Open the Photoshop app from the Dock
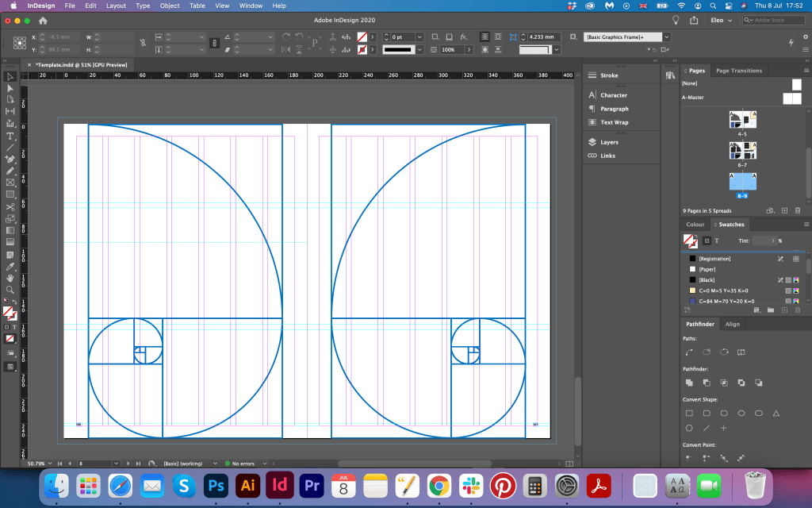 (x=216, y=484)
